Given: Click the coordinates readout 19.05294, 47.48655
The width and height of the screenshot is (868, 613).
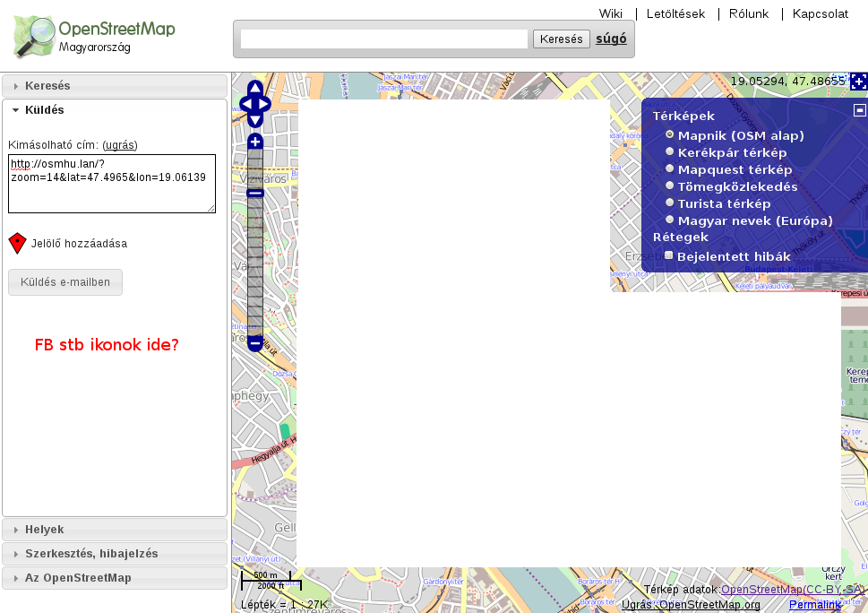Looking at the screenshot, I should (787, 82).
